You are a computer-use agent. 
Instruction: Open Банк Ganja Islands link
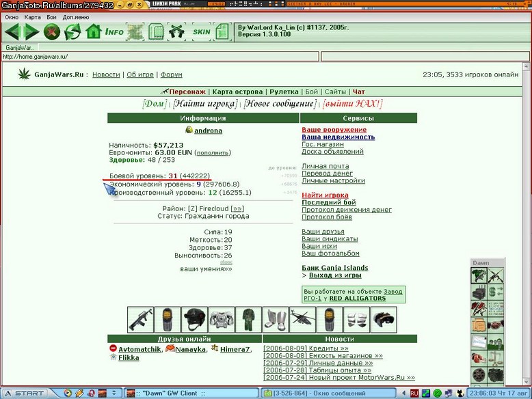(335, 268)
